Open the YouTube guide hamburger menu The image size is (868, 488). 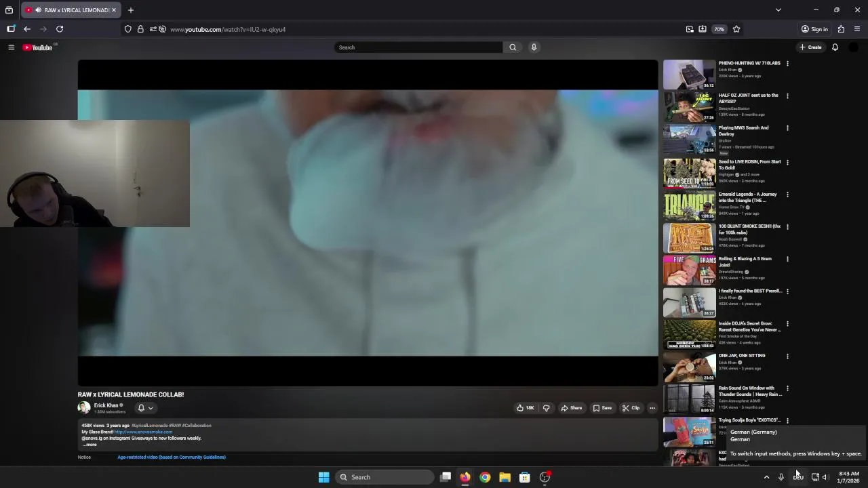click(x=11, y=47)
